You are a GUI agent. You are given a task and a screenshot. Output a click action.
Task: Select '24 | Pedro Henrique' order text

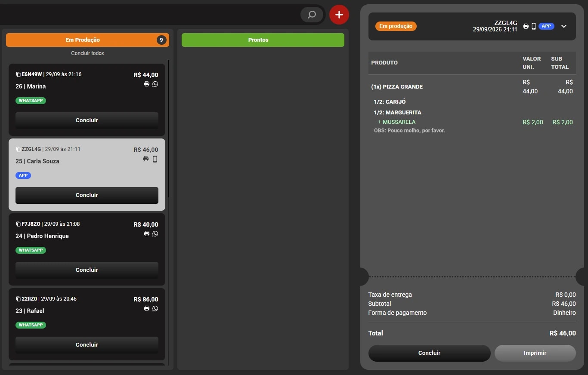click(42, 236)
